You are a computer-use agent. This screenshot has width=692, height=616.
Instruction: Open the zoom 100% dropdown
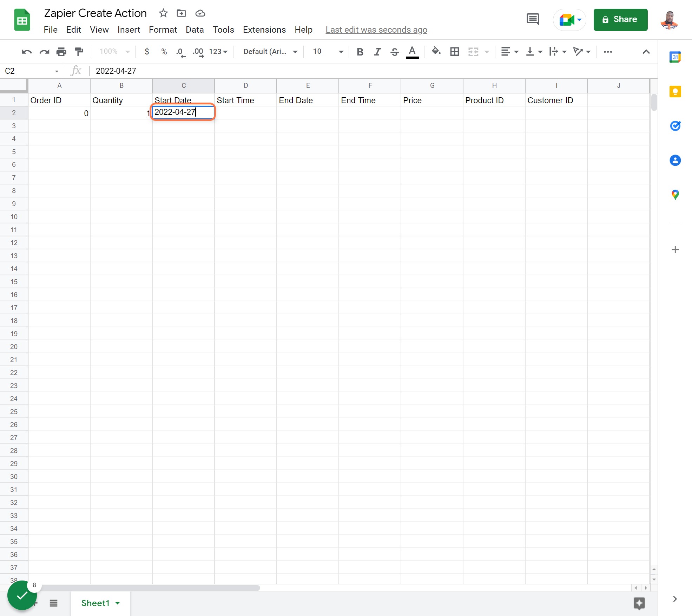pos(114,52)
